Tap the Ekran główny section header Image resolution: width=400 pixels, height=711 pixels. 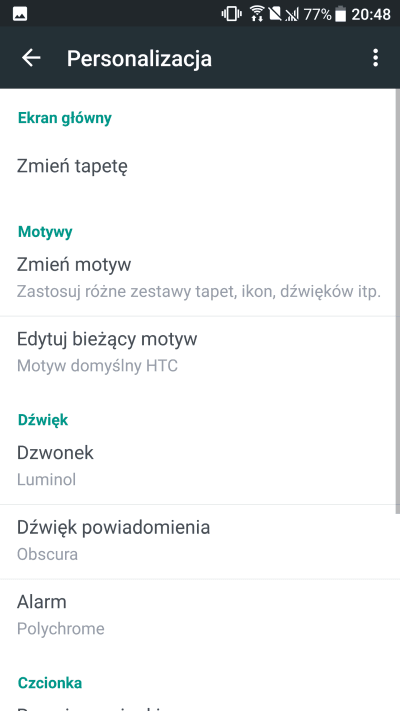tap(64, 118)
